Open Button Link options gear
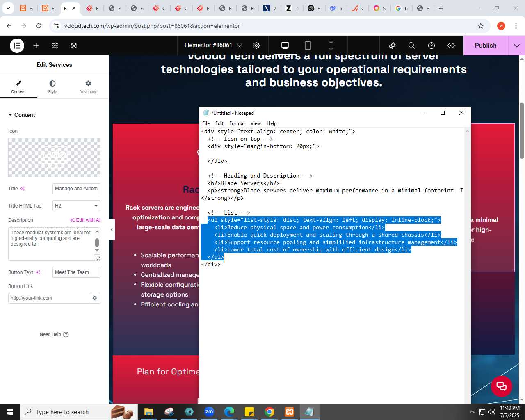 [x=95, y=298]
